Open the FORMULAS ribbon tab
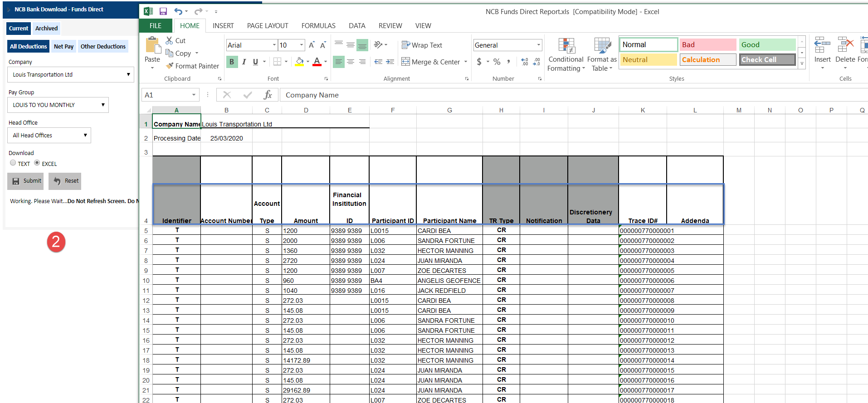This screenshot has height=403, width=868. [318, 26]
